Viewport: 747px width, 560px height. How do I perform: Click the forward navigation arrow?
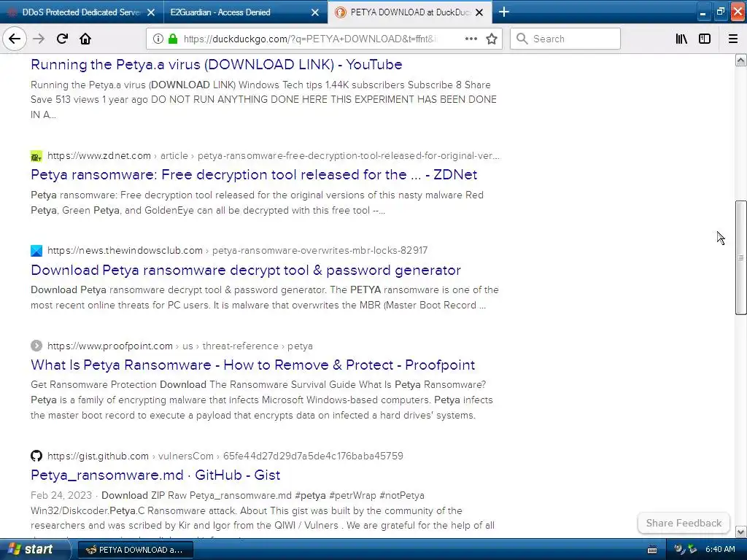[x=39, y=39]
